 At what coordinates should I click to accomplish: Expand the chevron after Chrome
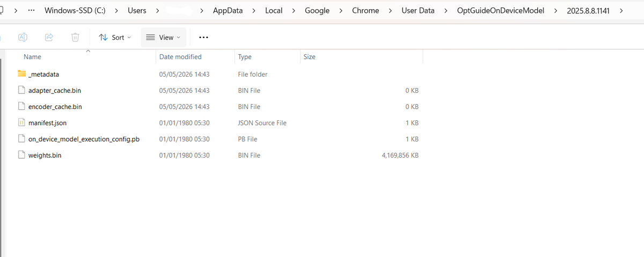click(390, 11)
